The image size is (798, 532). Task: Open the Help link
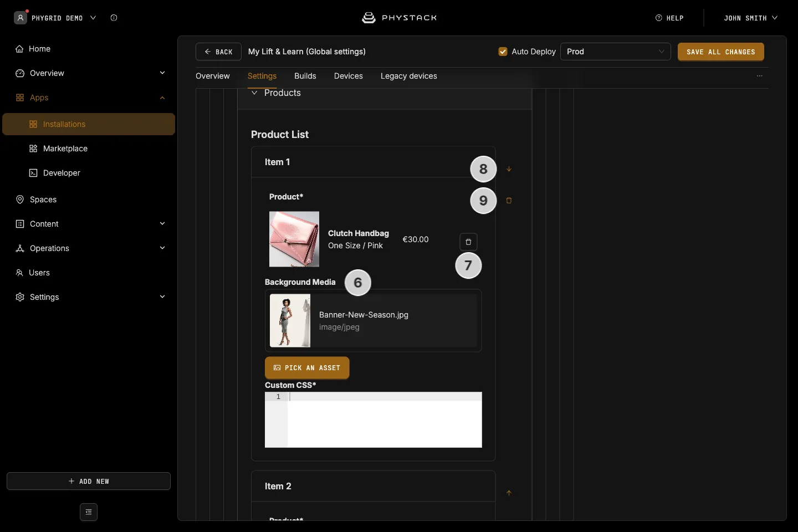669,18
